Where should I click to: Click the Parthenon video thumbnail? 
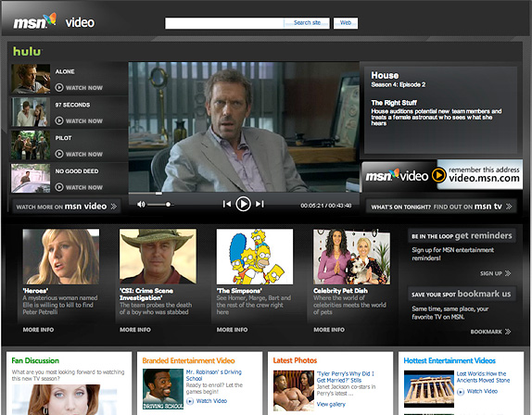click(429, 389)
